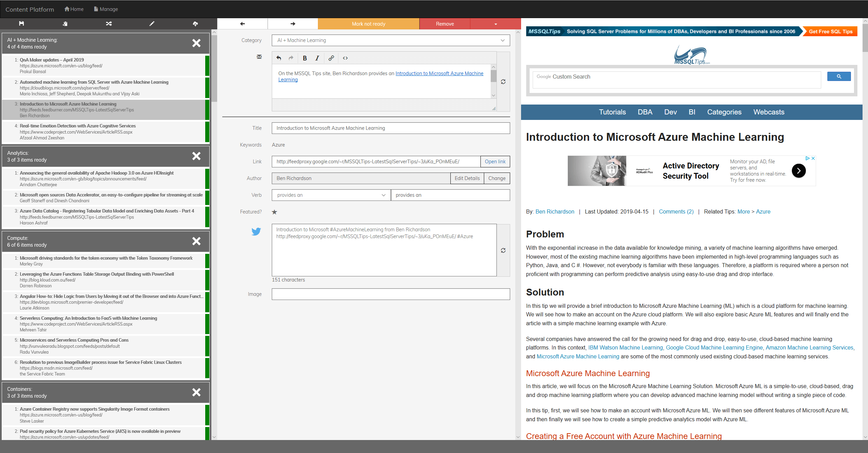Click the paste clipboard import icon
Image resolution: width=868 pixels, height=453 pixels.
click(65, 24)
